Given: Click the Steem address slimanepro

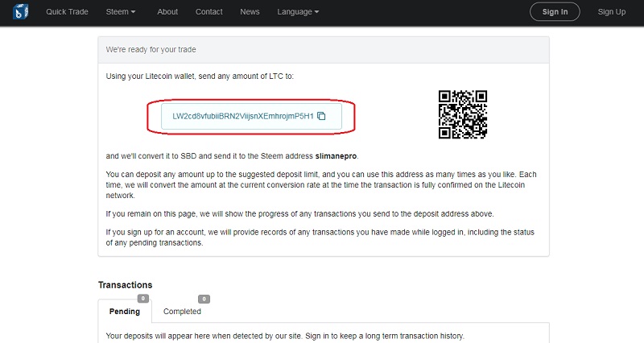Looking at the screenshot, I should [x=336, y=156].
